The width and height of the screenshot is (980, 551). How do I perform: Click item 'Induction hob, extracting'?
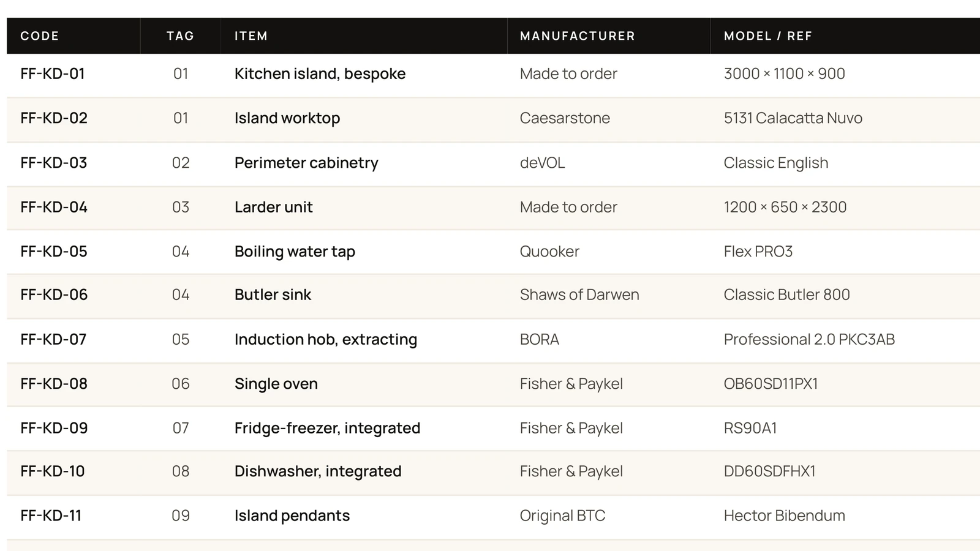(x=326, y=339)
